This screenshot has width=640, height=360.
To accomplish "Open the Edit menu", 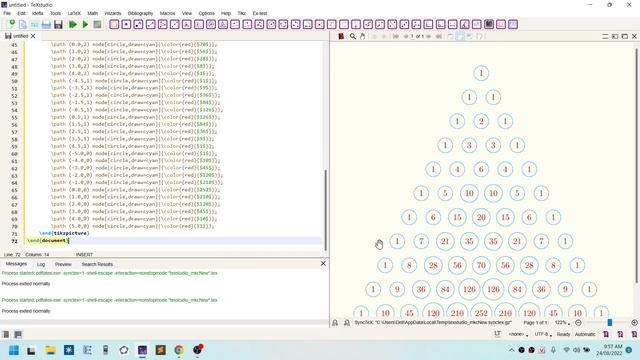I will coord(21,13).
